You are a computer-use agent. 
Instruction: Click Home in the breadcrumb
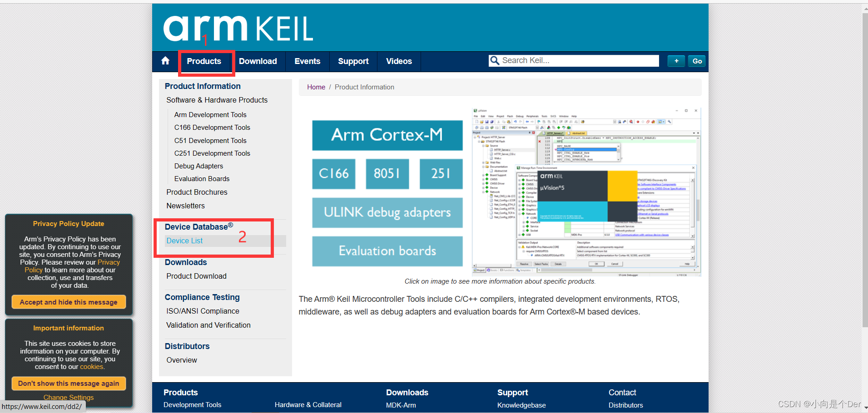[316, 87]
